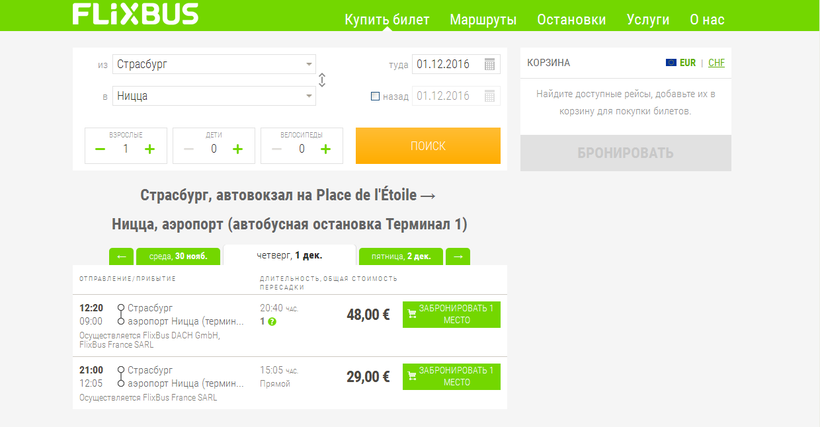
Task: Click the price 48,00 €
Action: (368, 315)
